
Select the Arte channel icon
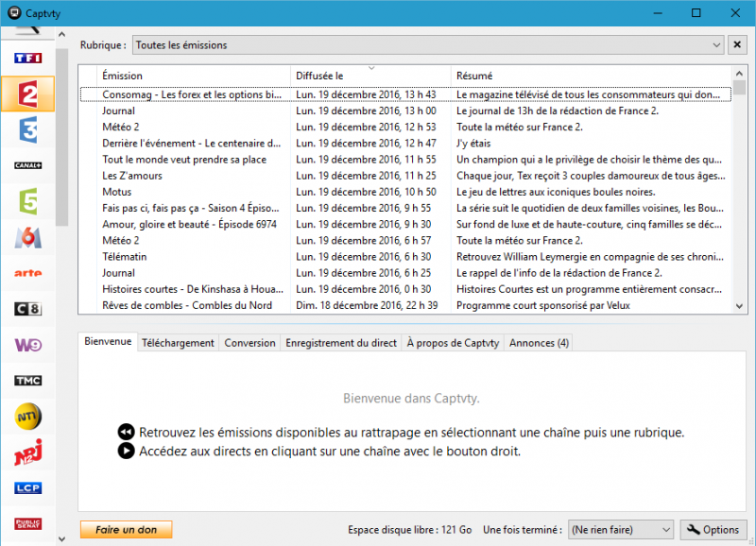point(28,273)
